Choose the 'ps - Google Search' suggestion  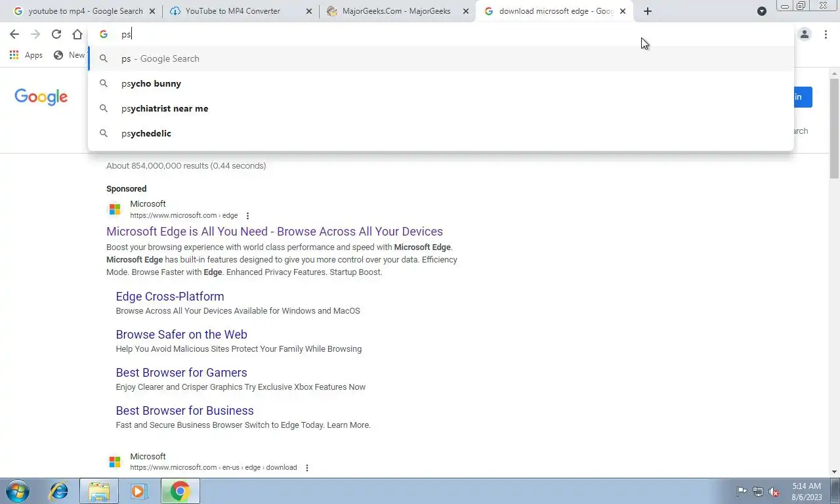point(440,58)
